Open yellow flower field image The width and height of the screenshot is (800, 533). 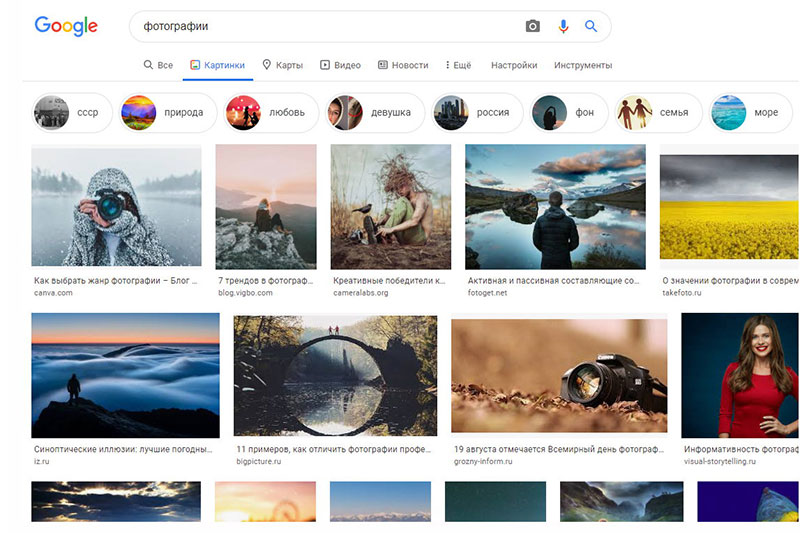coord(730,207)
